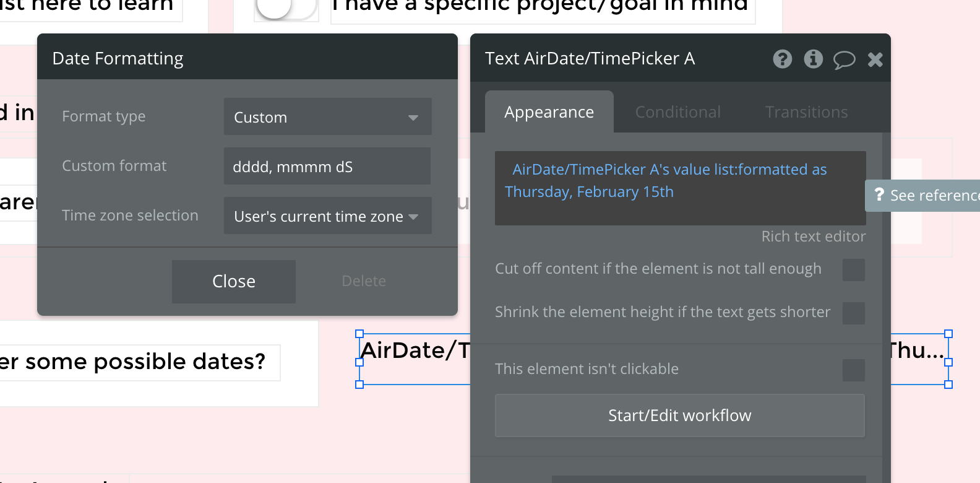Close the Text AirDate/TimePicker A panel
980x483 pixels.
pos(875,59)
